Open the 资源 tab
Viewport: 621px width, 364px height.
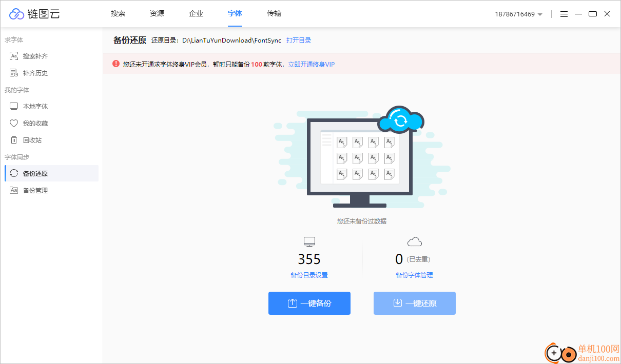coord(157,13)
